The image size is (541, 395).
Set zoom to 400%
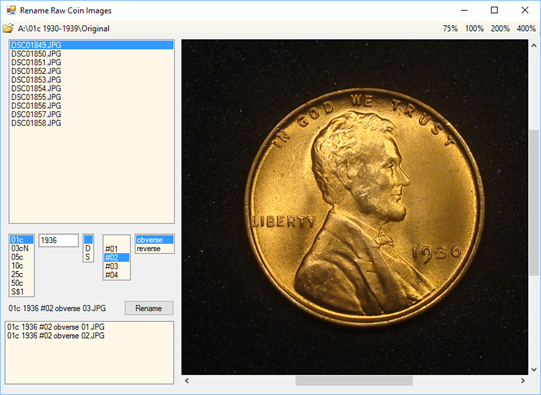pyautogui.click(x=526, y=29)
